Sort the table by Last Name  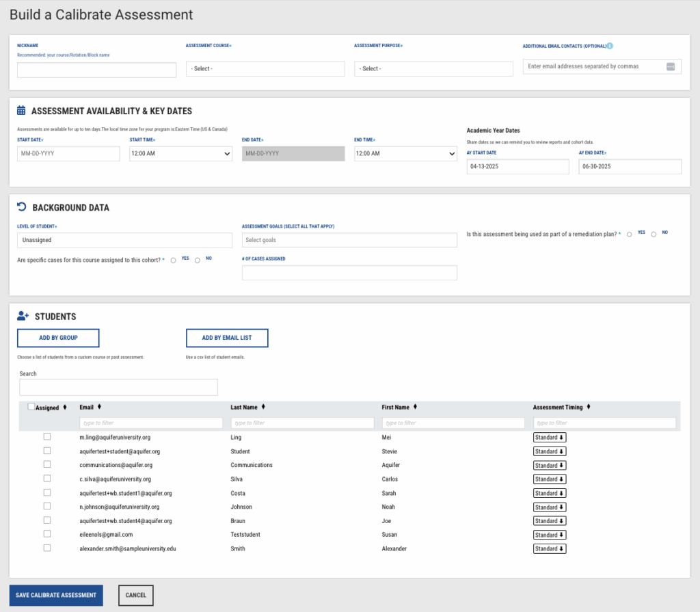coord(264,407)
